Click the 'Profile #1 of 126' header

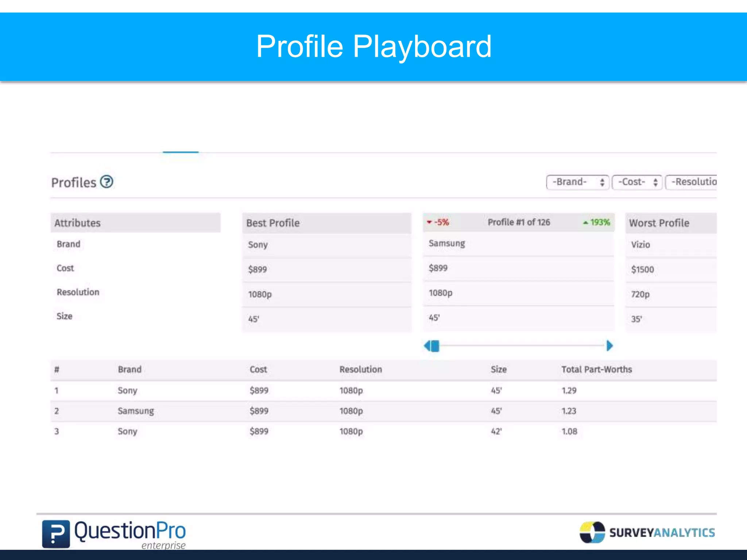click(x=519, y=222)
